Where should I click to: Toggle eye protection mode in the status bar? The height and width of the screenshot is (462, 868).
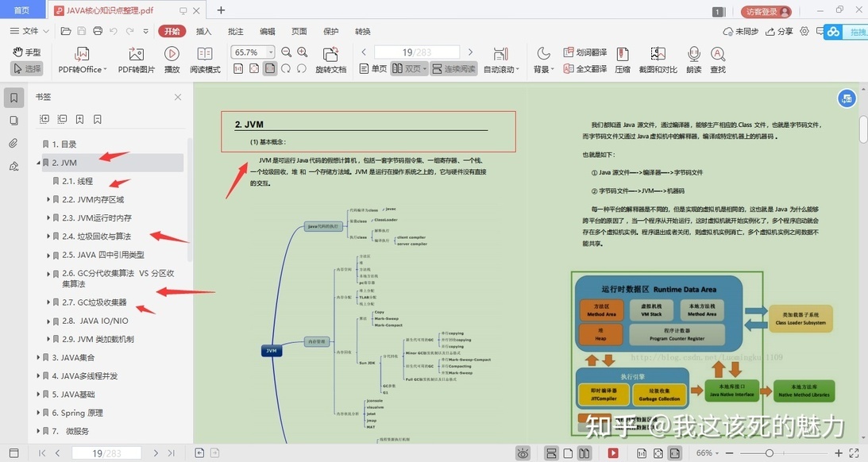522,453
